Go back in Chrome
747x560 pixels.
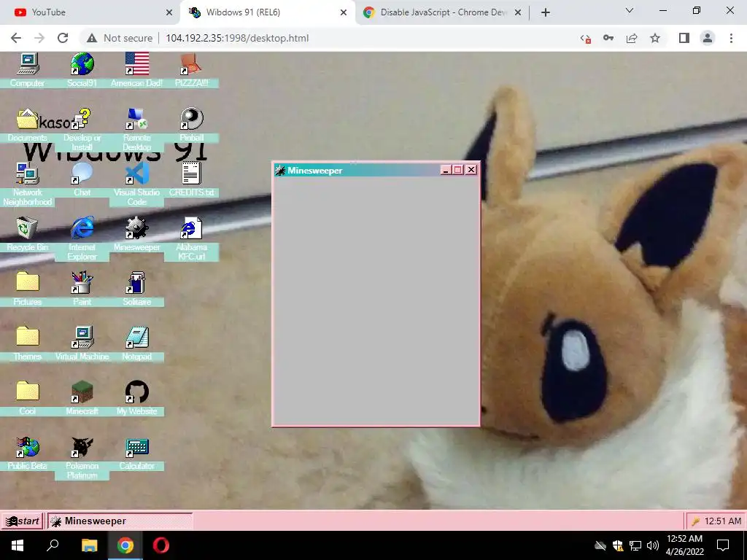(x=16, y=38)
